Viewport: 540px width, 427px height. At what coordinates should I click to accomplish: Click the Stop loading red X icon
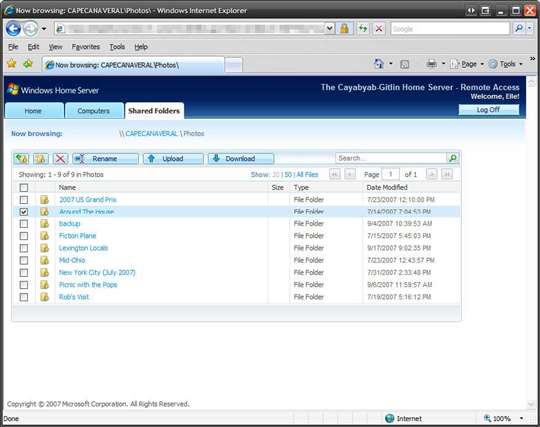click(379, 29)
